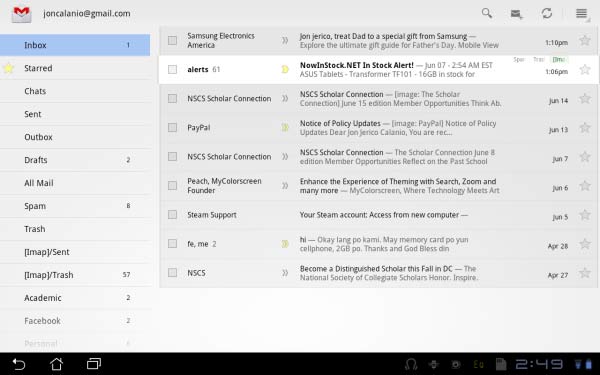The width and height of the screenshot is (600, 375).
Task: Star the 'fe, me' hi email
Action: click(585, 244)
